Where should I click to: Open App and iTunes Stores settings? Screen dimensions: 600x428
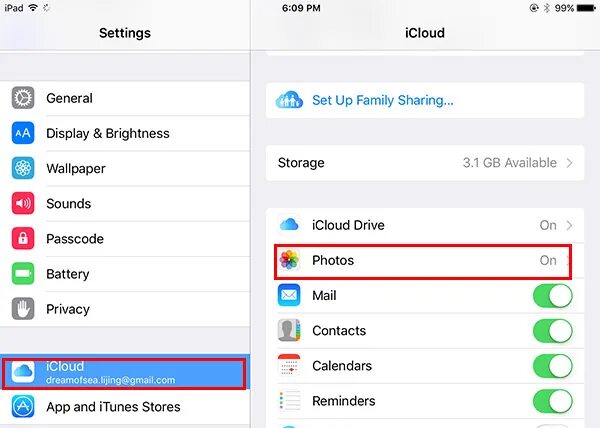125,407
